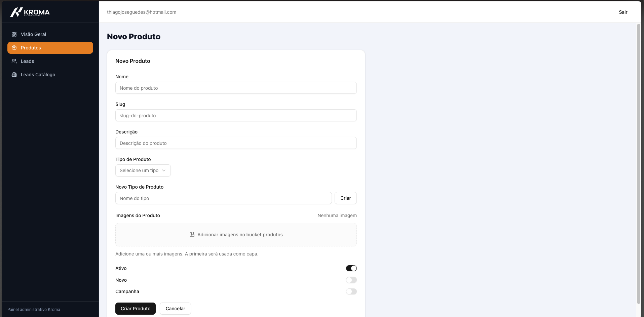Screen dimensions: 644x317
Task: Click the Visão Geral dashboard icon
Action: click(x=14, y=34)
